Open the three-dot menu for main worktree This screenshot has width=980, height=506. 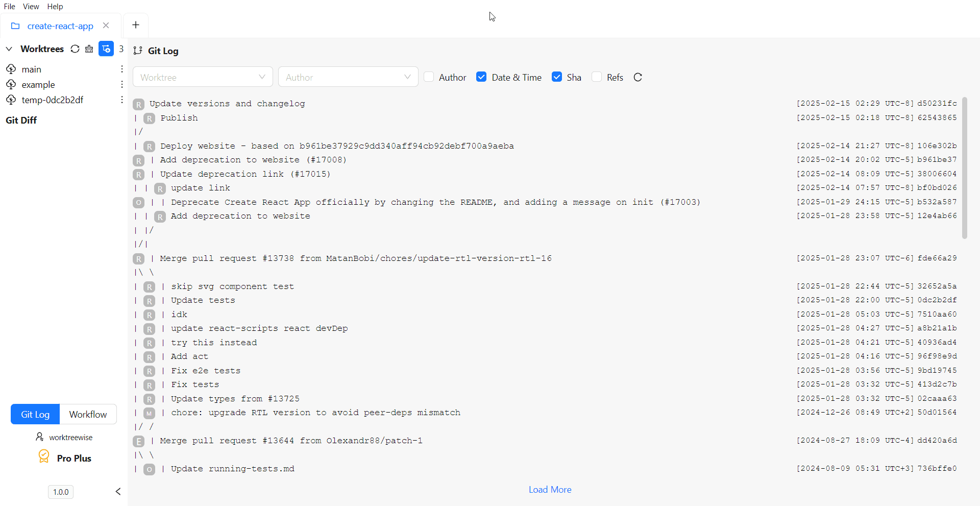pyautogui.click(x=121, y=68)
